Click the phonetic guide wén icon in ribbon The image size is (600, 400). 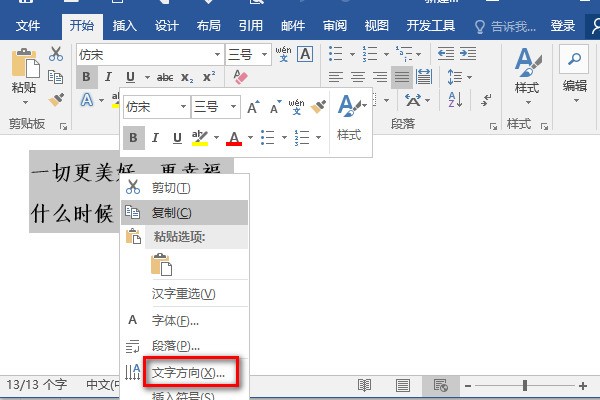click(x=284, y=54)
